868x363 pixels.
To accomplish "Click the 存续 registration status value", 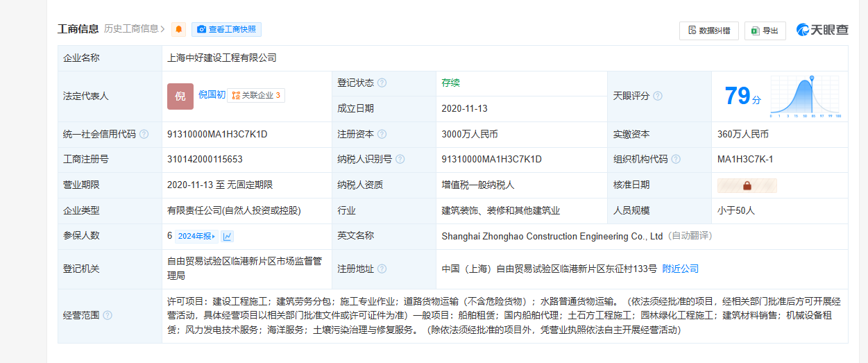I will [x=450, y=83].
